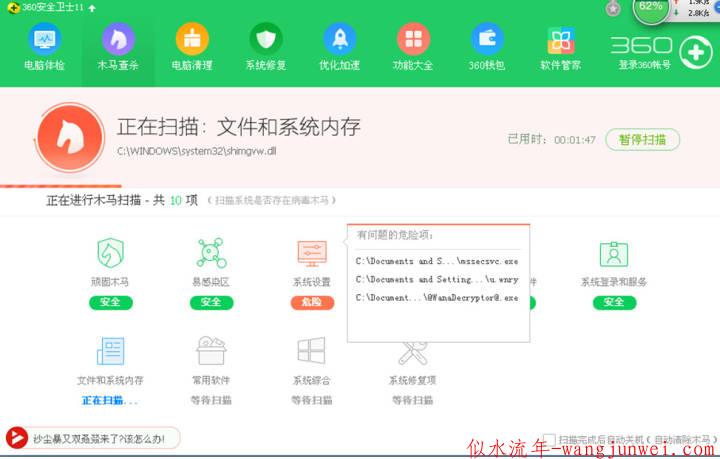
Task: Select the 系统设置 scan item icon
Action: pos(312,253)
